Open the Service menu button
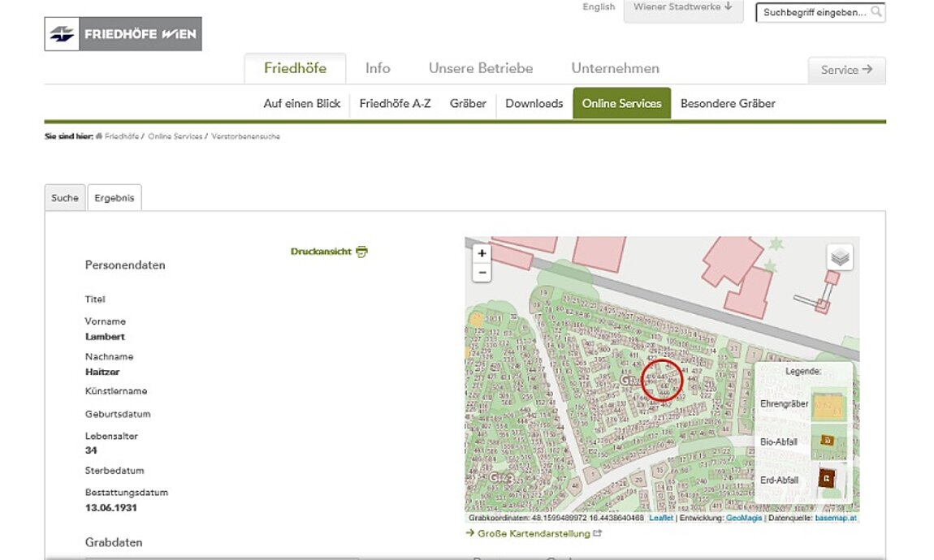The image size is (934, 560). click(846, 71)
